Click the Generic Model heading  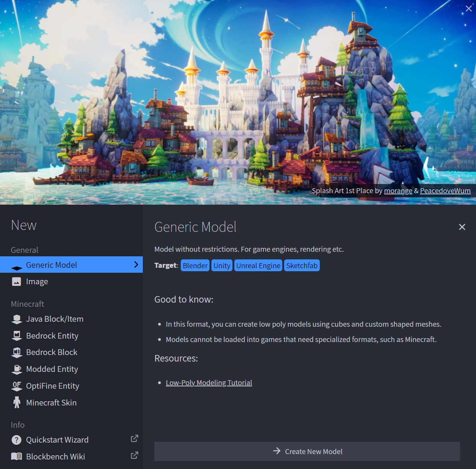pyautogui.click(x=195, y=227)
